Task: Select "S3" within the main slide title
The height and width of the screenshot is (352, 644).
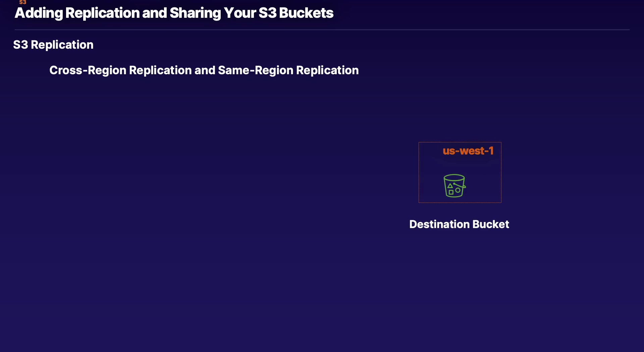Action: coord(267,13)
